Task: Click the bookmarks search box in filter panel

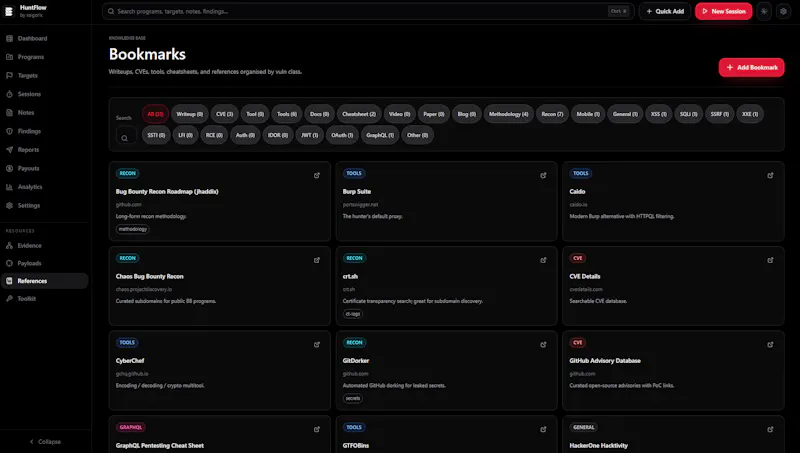Action: [x=125, y=137]
